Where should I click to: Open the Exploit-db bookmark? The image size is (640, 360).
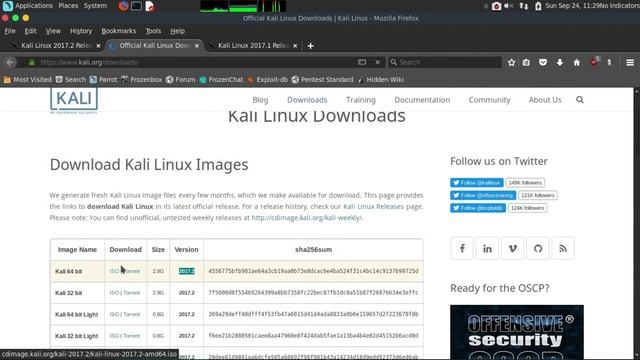267,80
